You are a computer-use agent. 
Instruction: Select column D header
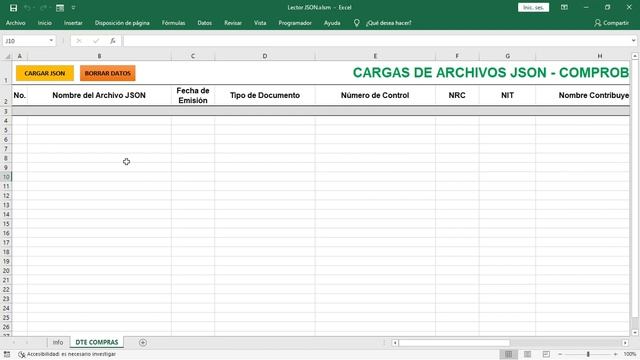(265, 56)
